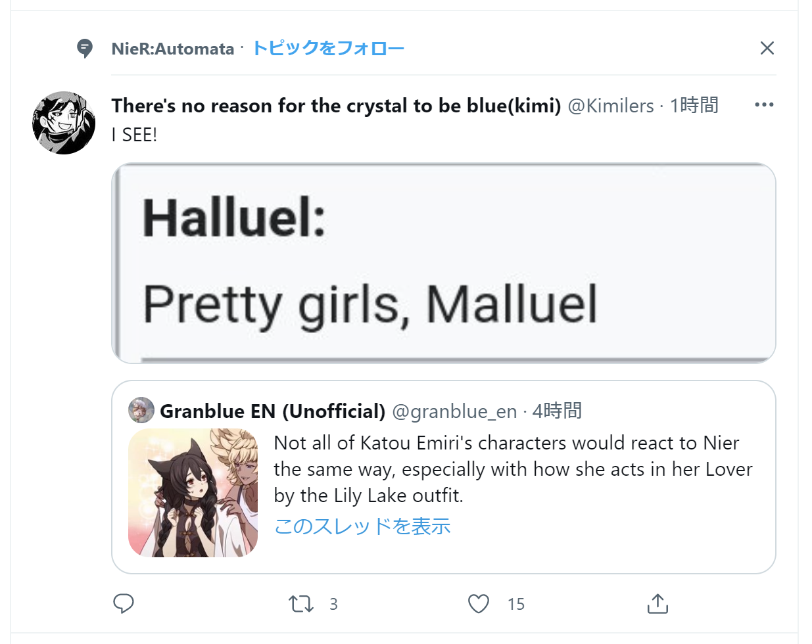This screenshot has width=812, height=644.
Task: Click the retweet arrows icon
Action: click(x=301, y=603)
